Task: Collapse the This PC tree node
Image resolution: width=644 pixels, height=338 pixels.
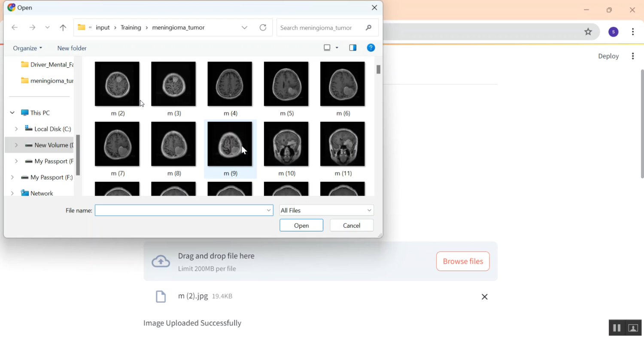Action: point(12,113)
